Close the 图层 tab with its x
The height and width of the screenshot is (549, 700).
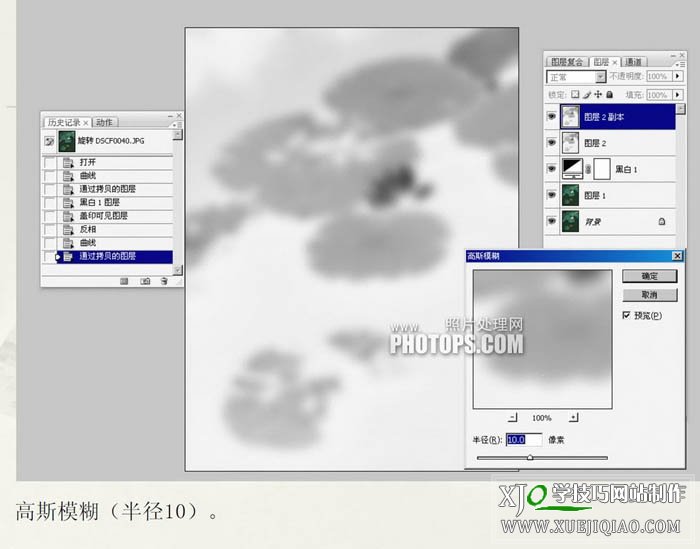point(615,62)
